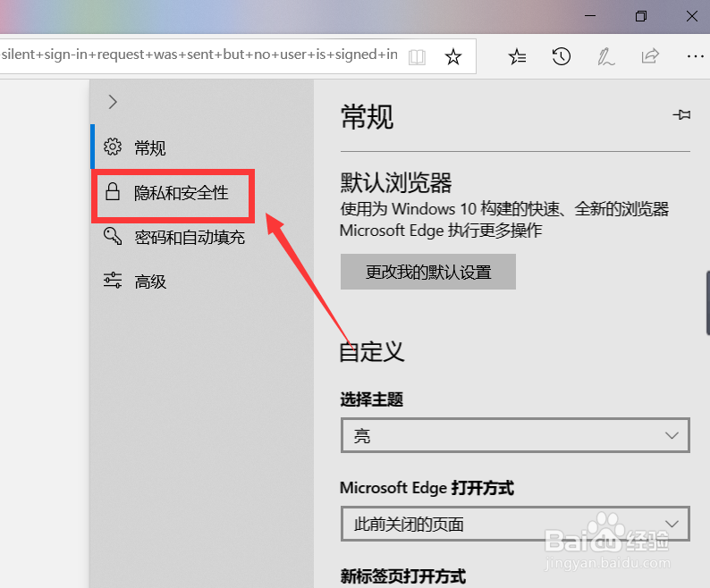The height and width of the screenshot is (588, 710).
Task: Open the 高级 settings tab
Action: click(x=201, y=281)
